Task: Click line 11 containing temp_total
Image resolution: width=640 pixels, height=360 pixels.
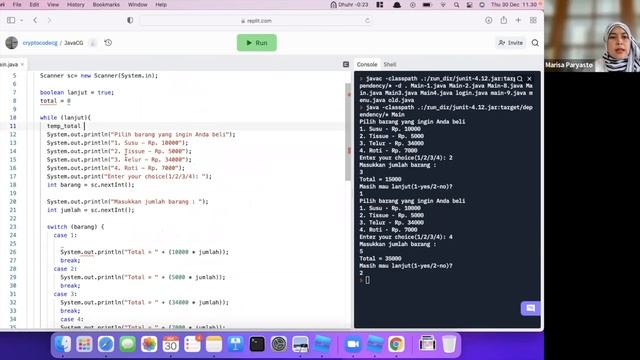Action: [64, 126]
